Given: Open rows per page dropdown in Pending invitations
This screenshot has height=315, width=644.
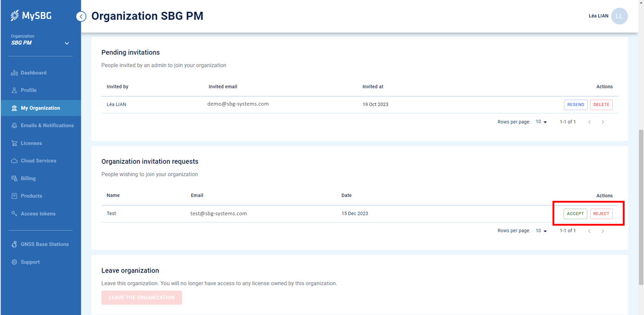Looking at the screenshot, I should 541,122.
